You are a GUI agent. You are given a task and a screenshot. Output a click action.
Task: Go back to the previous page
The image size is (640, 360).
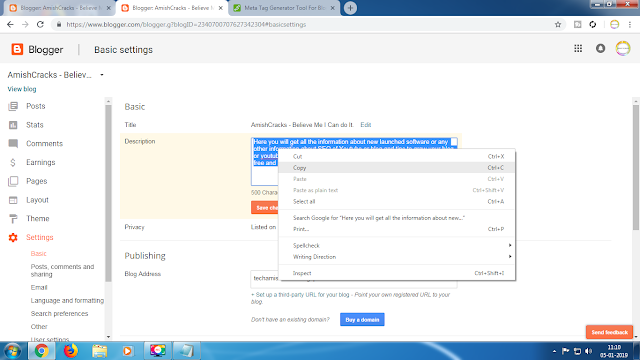tap(10, 24)
